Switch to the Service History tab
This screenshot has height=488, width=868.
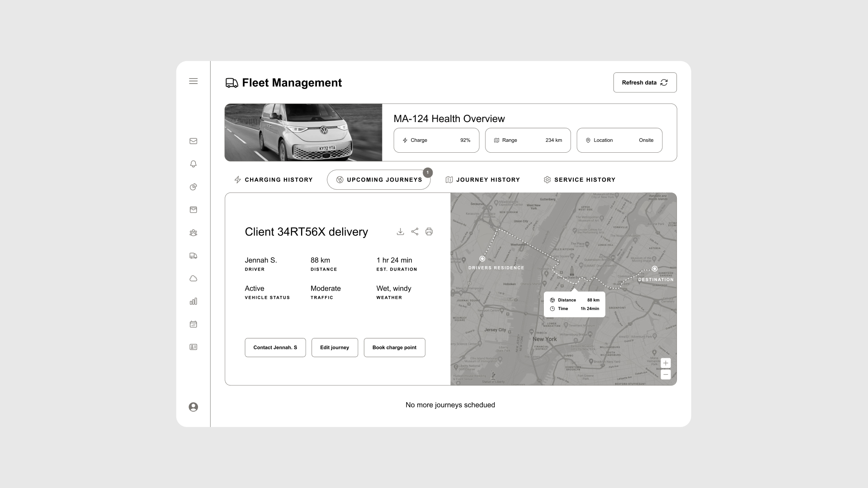pos(580,179)
